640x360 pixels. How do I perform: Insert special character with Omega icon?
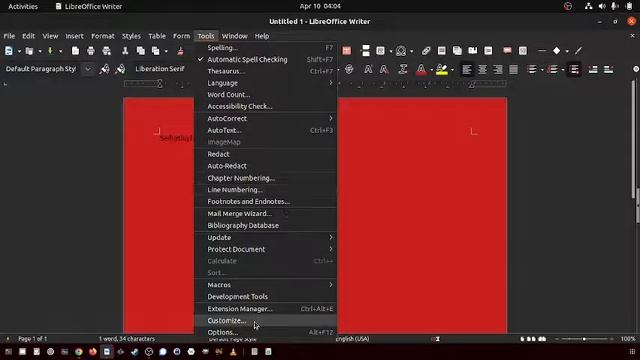click(x=401, y=51)
